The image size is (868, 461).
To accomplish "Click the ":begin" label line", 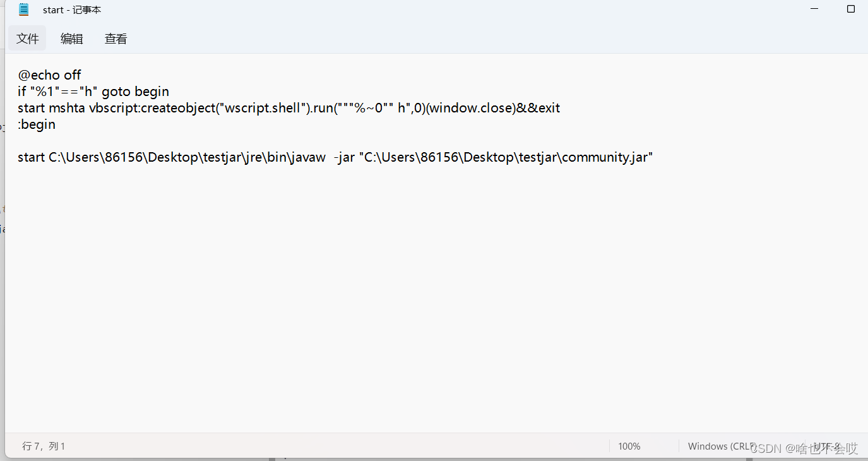I will point(37,124).
